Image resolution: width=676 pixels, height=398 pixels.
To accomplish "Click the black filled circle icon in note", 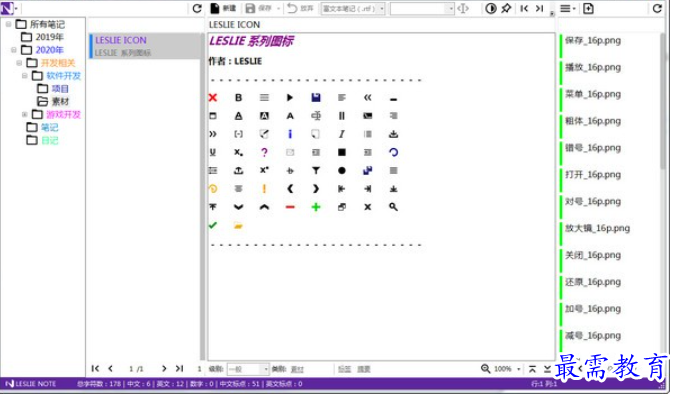I will 342,171.
